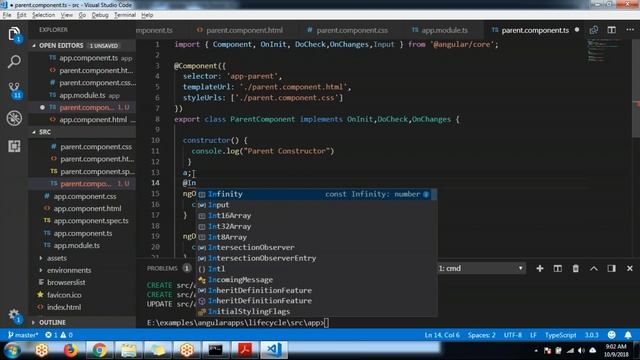Open the Help menu

(147, 15)
